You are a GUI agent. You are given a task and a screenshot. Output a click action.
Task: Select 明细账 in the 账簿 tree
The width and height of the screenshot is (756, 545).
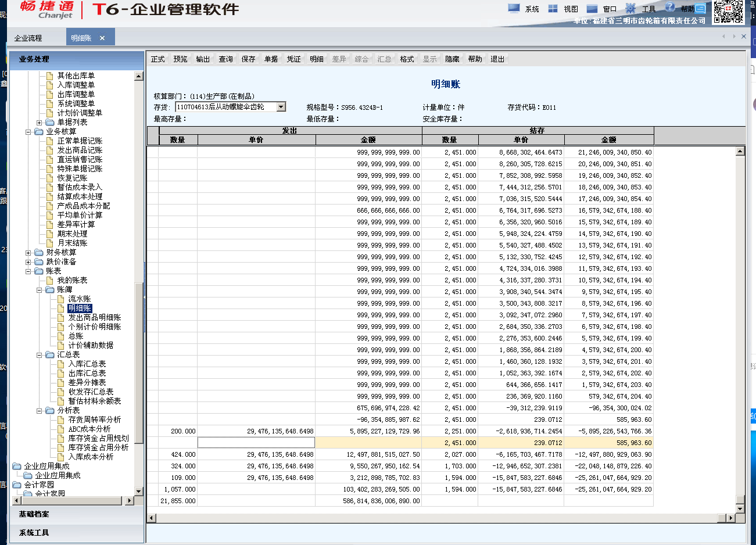point(80,308)
